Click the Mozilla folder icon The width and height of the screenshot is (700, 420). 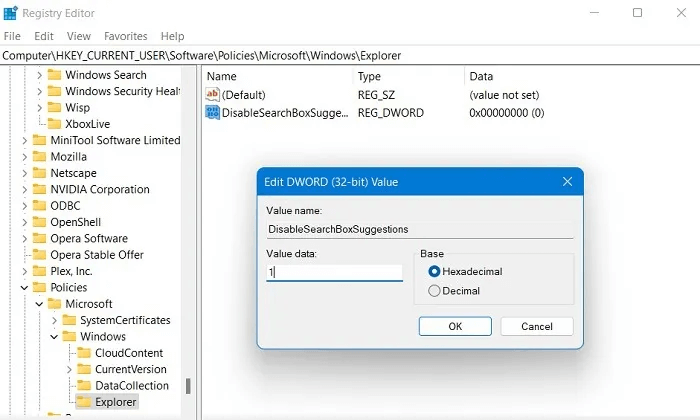click(x=39, y=157)
